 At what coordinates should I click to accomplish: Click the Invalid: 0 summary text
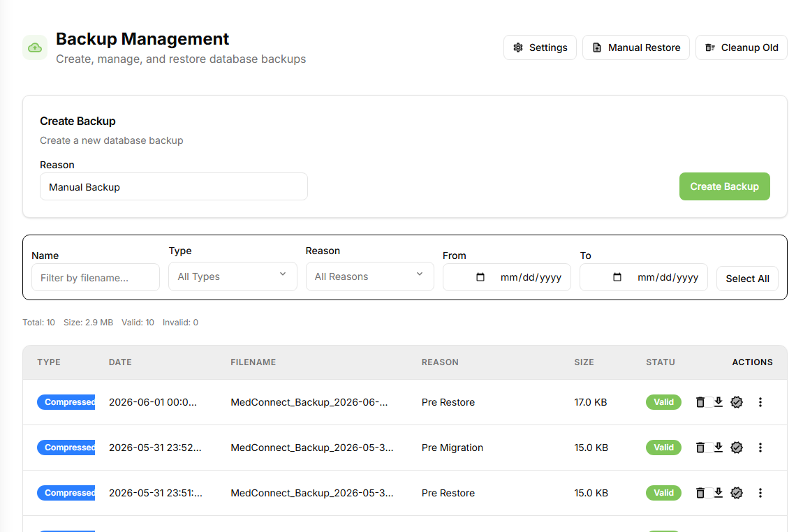(x=180, y=323)
